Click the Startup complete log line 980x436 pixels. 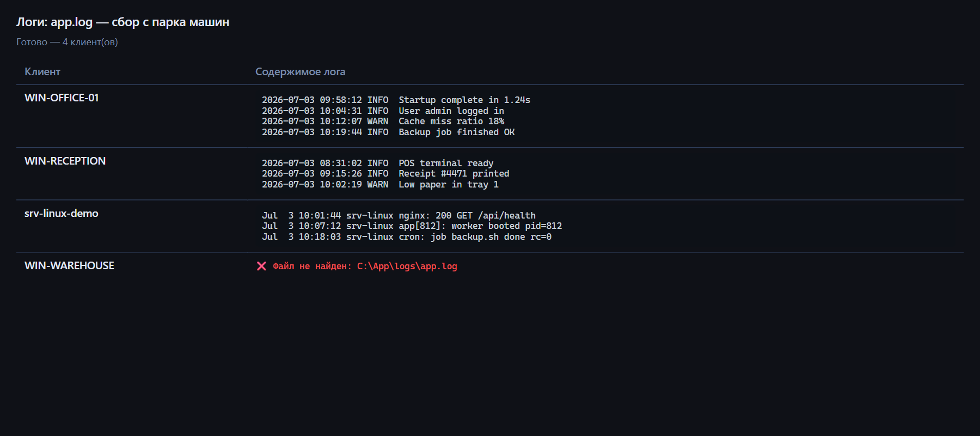396,100
